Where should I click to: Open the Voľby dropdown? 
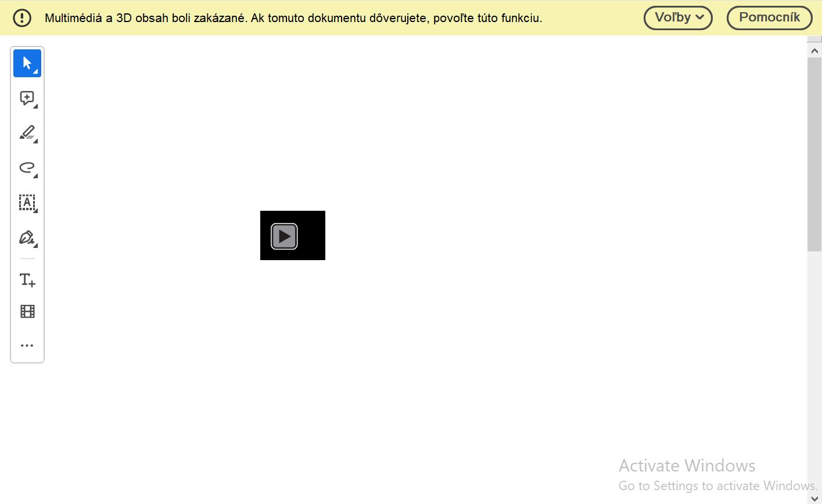(x=677, y=18)
